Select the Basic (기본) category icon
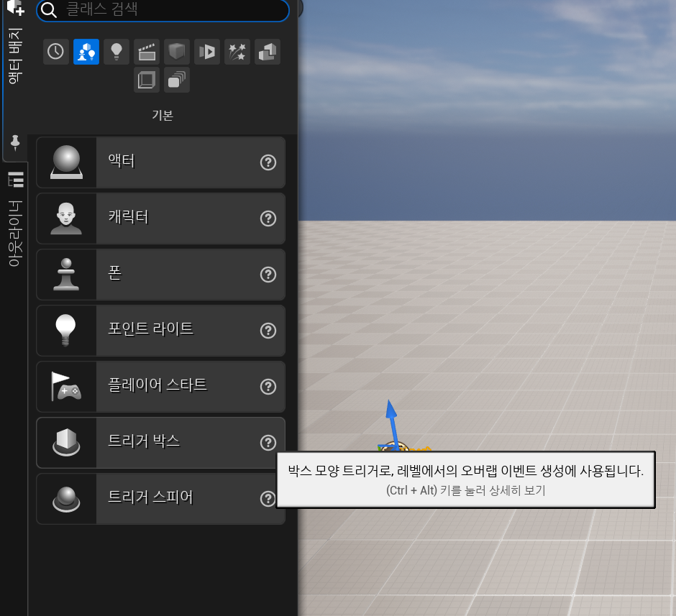This screenshot has height=616, width=676. pyautogui.click(x=86, y=52)
